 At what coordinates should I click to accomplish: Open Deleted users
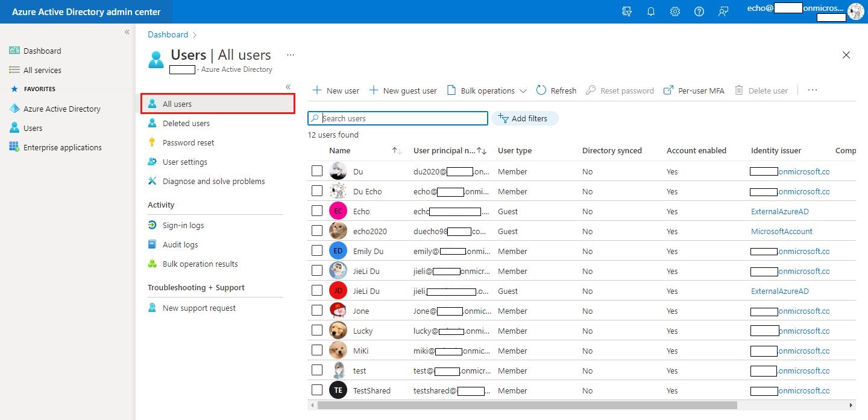tap(179, 123)
